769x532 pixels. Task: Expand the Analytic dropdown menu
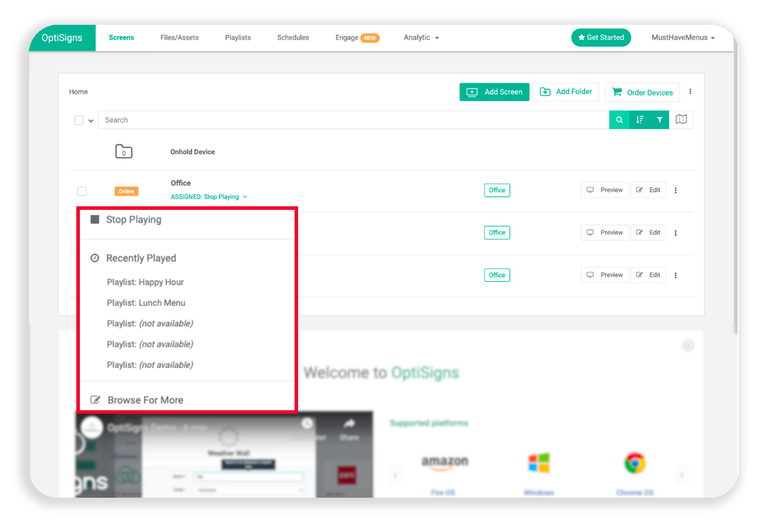point(421,38)
